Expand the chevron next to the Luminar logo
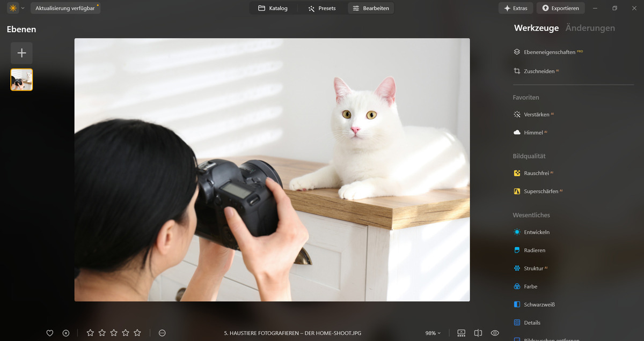This screenshot has height=341, width=644. (x=23, y=8)
